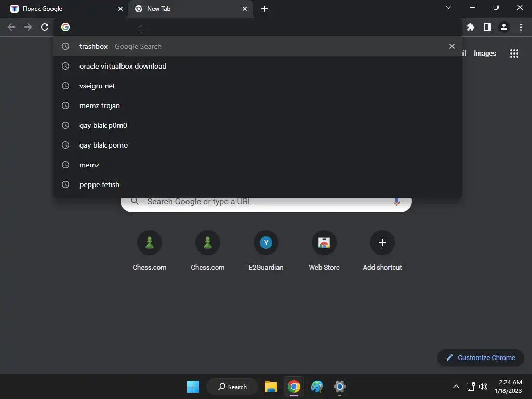The width and height of the screenshot is (532, 399).
Task: Open the E2Guardian shortcut
Action: 266,250
